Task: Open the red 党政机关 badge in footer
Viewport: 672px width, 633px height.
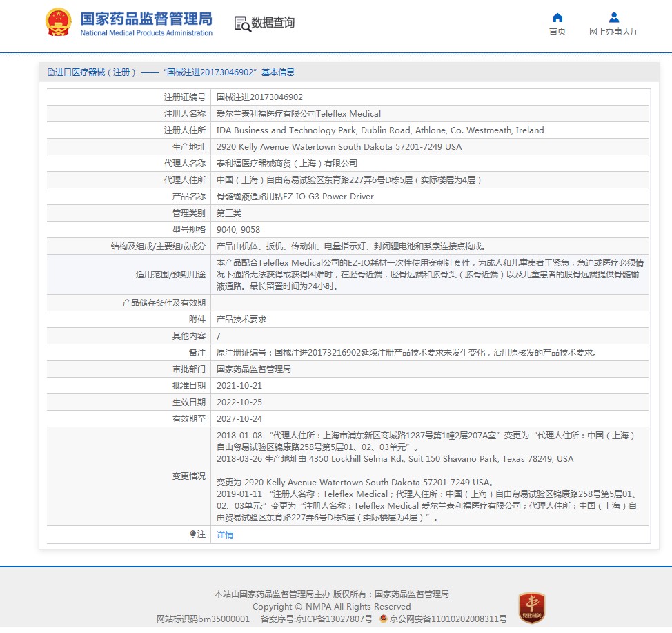Action: (531, 607)
